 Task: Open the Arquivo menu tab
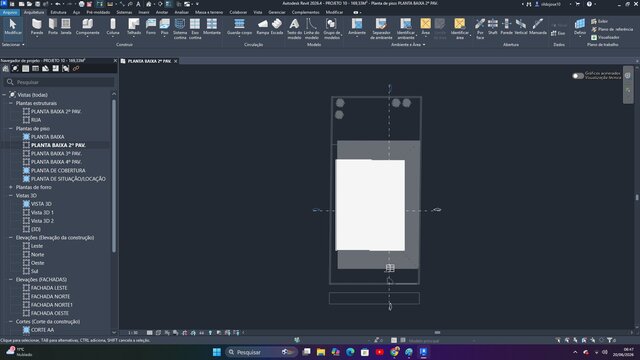pyautogui.click(x=10, y=12)
